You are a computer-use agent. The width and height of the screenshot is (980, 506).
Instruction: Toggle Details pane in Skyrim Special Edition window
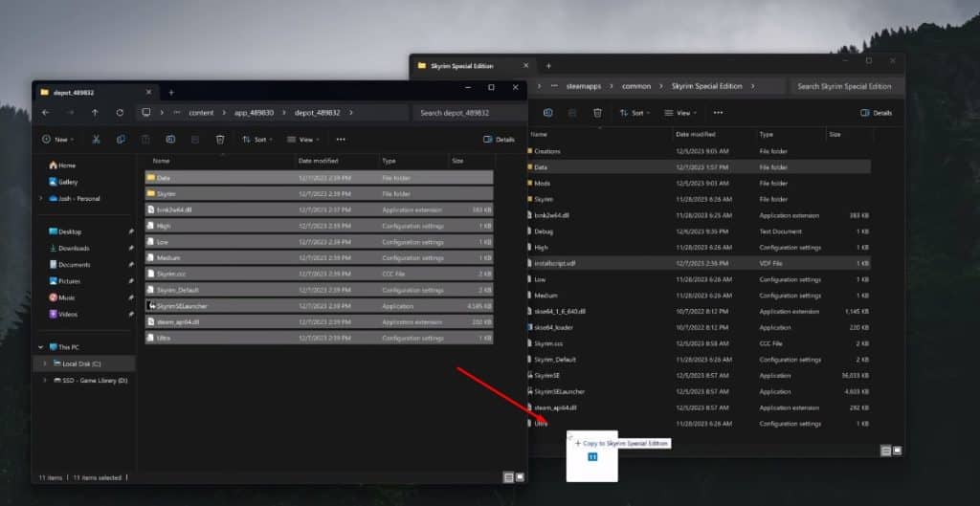coord(877,113)
